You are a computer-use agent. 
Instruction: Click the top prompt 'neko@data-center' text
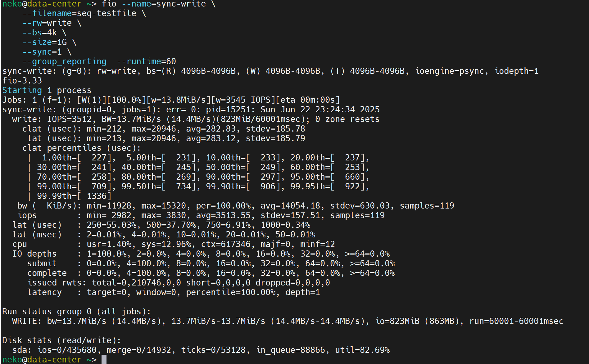point(42,4)
